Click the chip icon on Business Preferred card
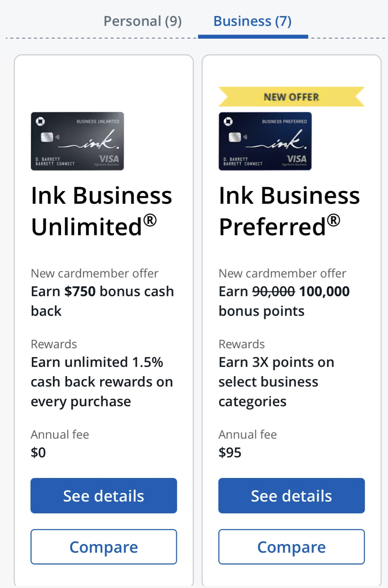Viewport: 388px width, 588px height. pyautogui.click(x=235, y=137)
